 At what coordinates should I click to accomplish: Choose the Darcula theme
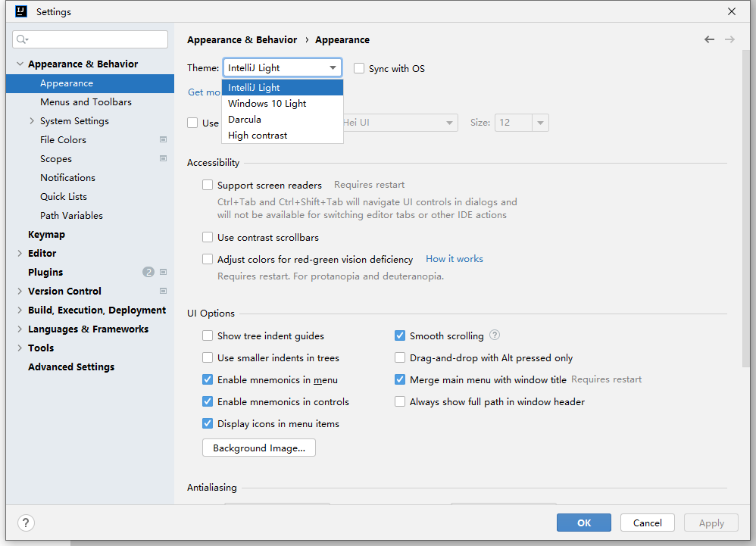pyautogui.click(x=283, y=120)
